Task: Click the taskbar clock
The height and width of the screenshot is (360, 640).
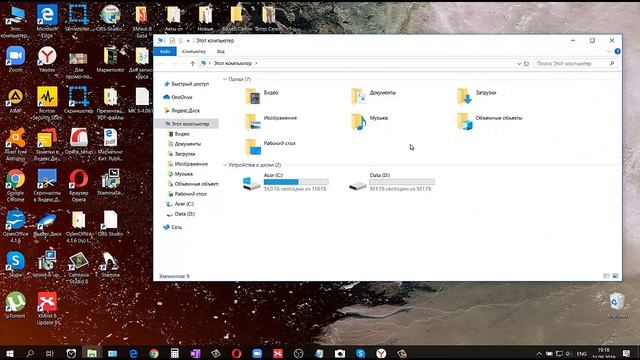Action: tap(604, 353)
